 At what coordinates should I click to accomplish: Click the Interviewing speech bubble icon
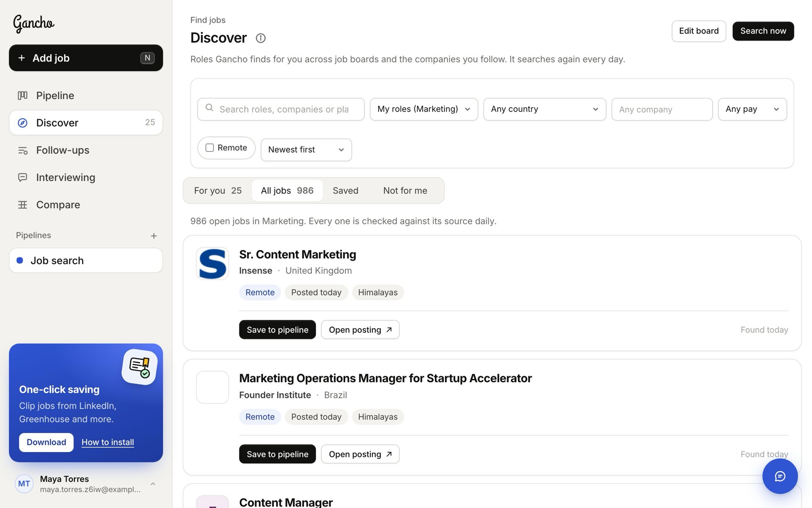tap(23, 177)
